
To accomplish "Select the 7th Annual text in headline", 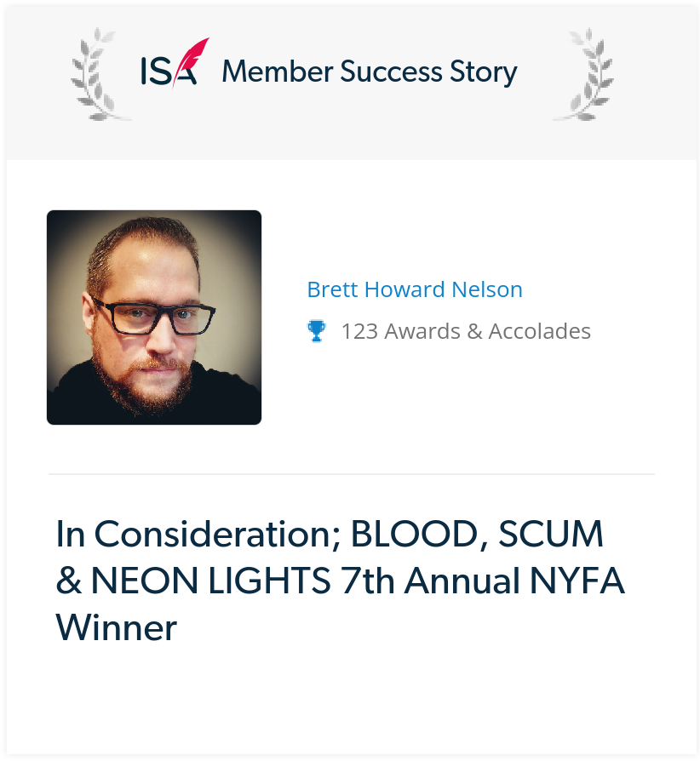I will click(x=429, y=581).
